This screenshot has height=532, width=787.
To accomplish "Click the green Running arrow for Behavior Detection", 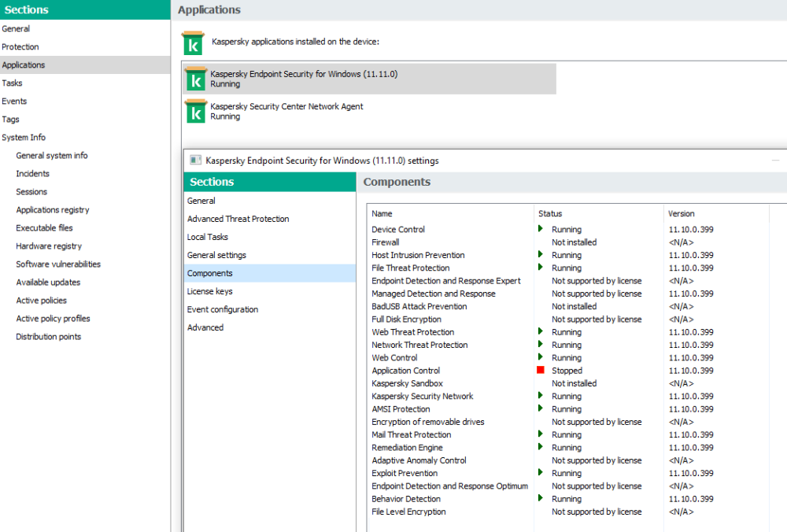I will [541, 498].
